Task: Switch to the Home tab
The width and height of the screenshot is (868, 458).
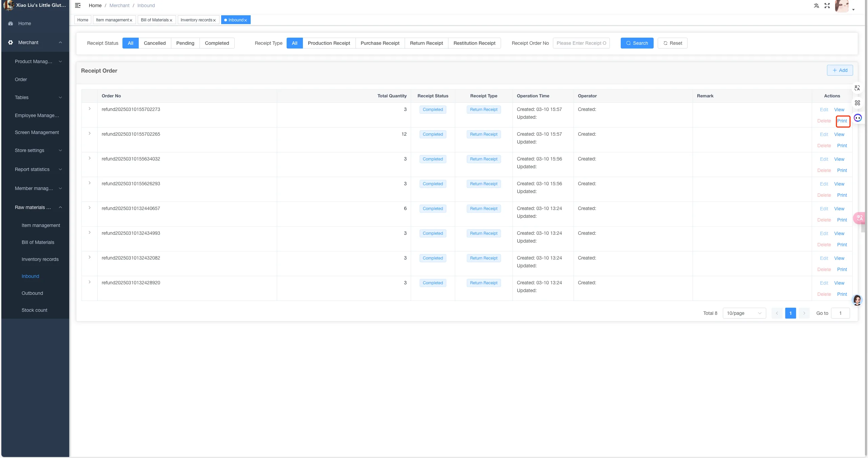Action: tap(83, 20)
